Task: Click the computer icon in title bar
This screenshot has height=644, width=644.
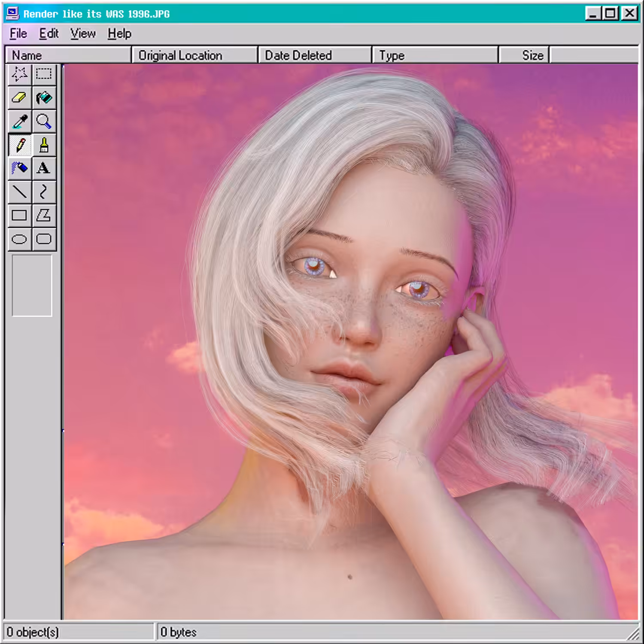Action: tap(13, 14)
